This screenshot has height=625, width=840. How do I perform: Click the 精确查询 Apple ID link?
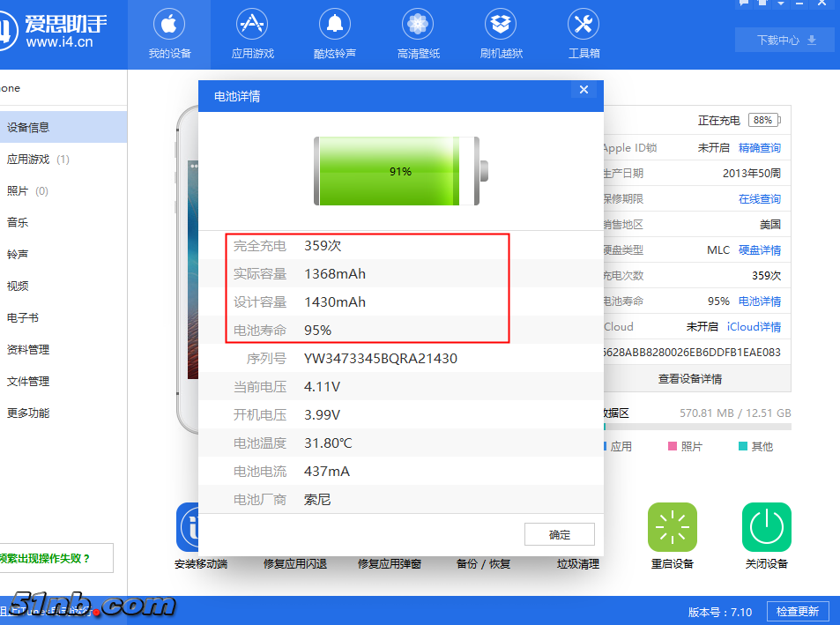[759, 148]
